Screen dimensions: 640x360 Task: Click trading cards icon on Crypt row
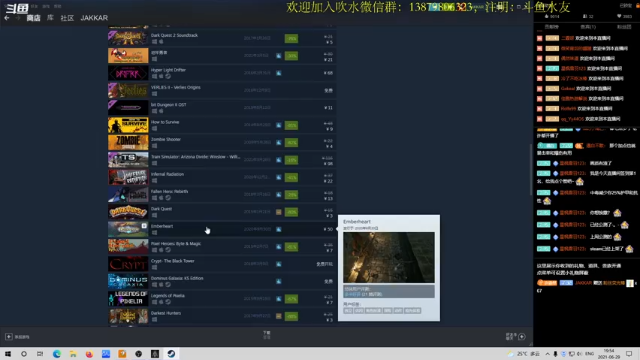click(279, 264)
